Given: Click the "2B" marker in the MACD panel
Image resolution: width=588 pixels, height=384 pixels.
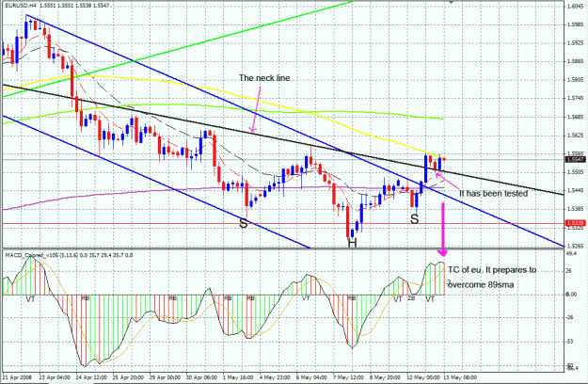Looking at the screenshot, I should coord(411,298).
